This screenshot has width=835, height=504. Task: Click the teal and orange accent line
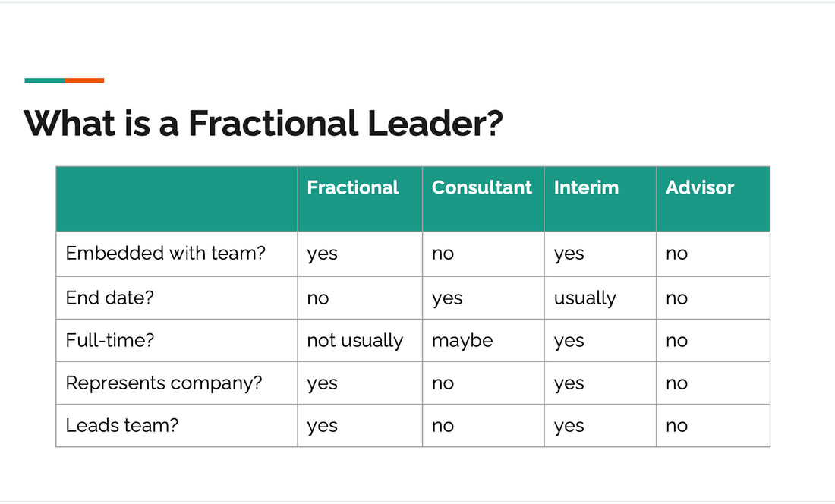(x=65, y=80)
